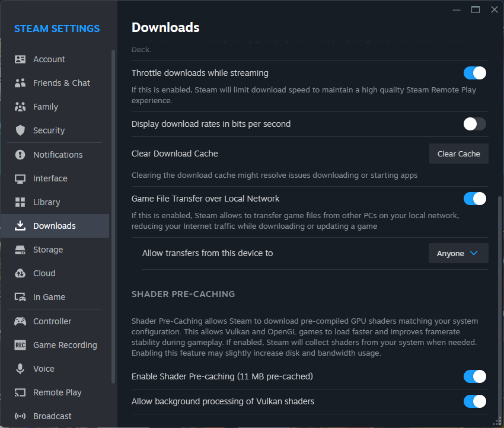Disable Shader Pre-caching

[474, 376]
